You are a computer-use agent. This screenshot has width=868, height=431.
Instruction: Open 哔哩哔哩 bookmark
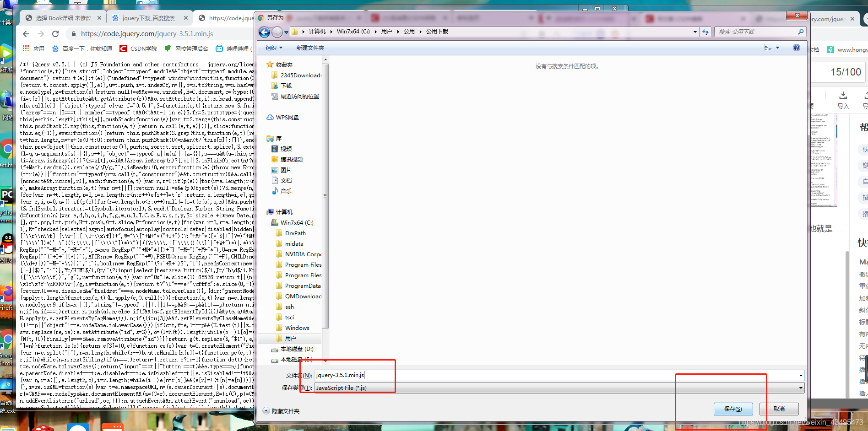[233, 48]
